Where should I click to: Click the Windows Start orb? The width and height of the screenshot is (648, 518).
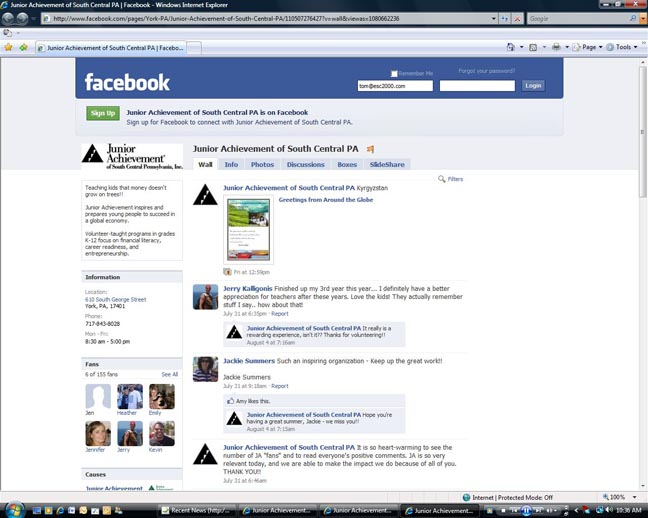pos(15,510)
